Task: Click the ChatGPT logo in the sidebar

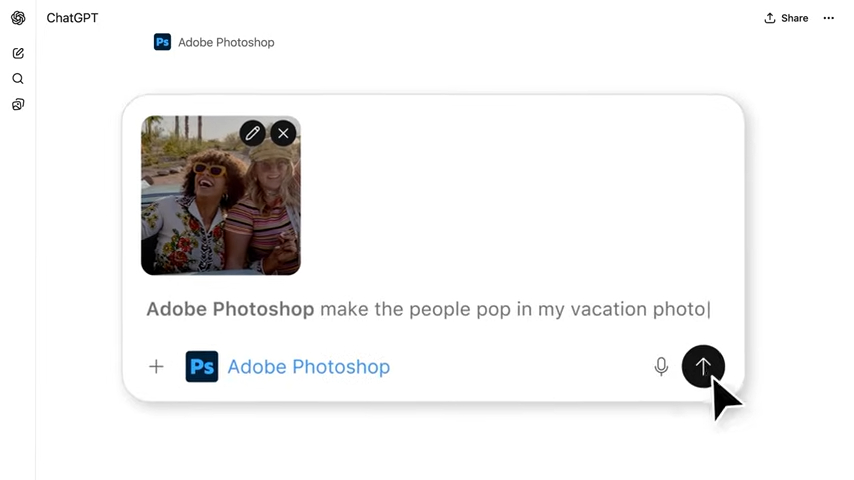Action: [x=18, y=18]
